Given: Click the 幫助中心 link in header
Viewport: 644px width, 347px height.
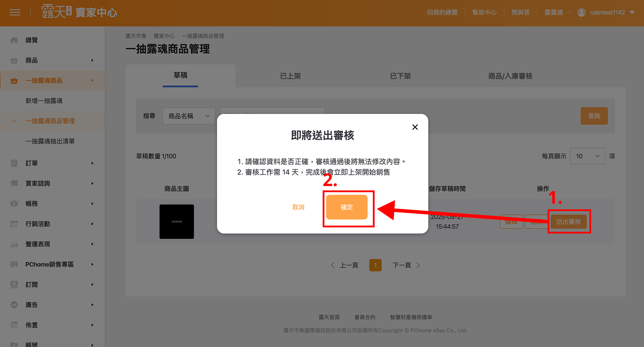Looking at the screenshot, I should (x=484, y=12).
